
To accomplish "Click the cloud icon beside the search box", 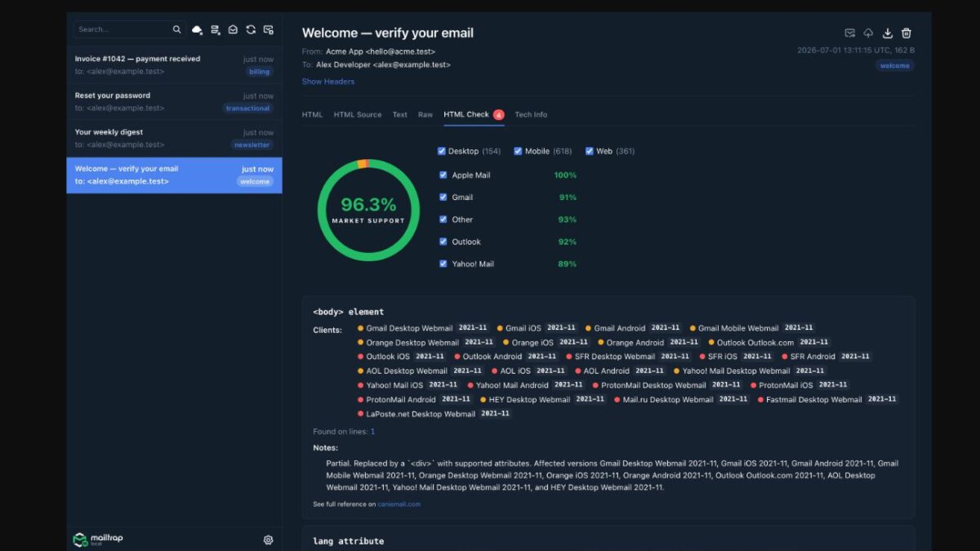I will coord(197,29).
